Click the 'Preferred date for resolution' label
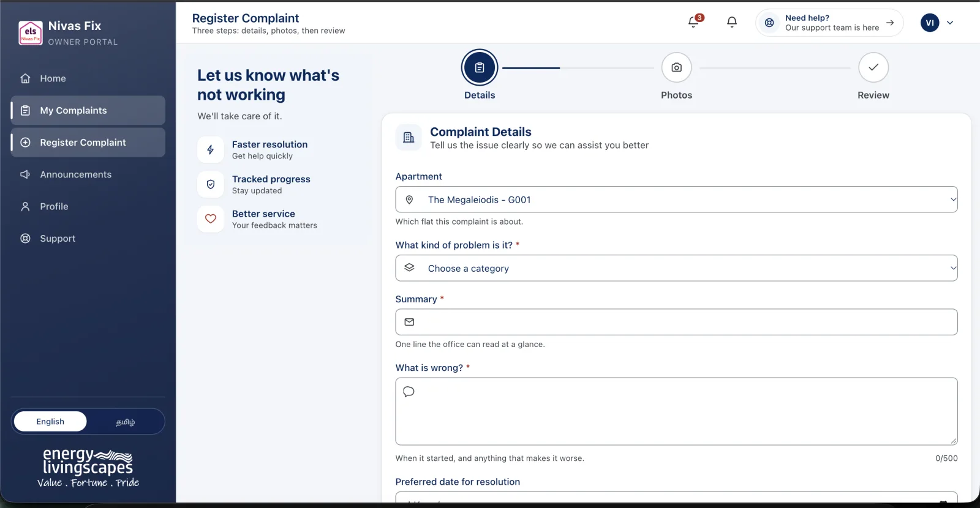The height and width of the screenshot is (508, 980). coord(458,482)
